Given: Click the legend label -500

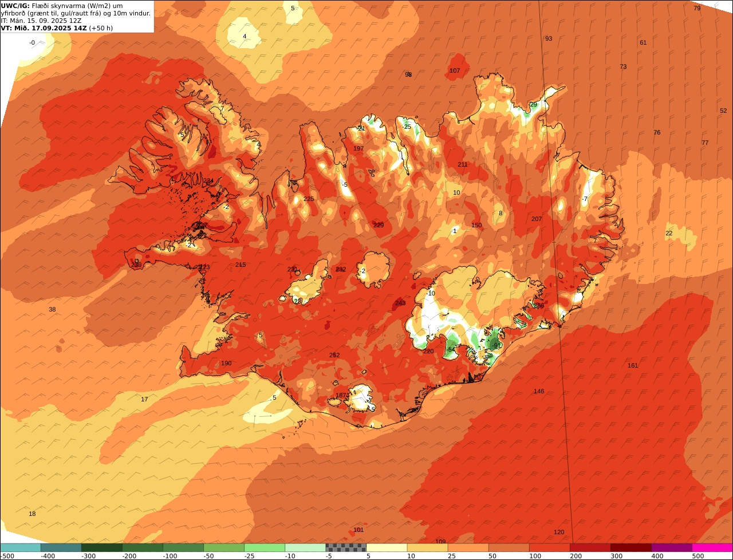Looking at the screenshot, I should pos(7,556).
